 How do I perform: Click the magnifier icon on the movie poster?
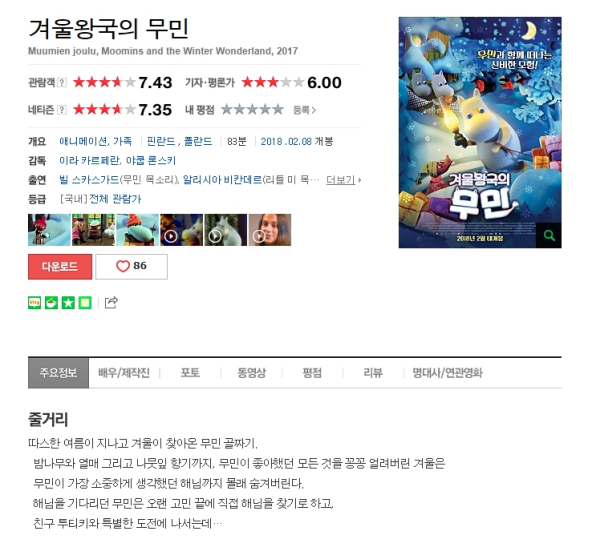(x=549, y=235)
